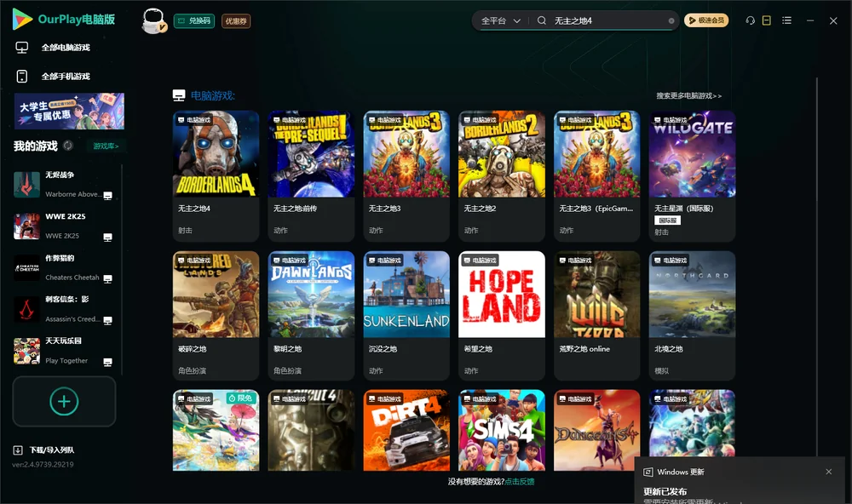Click the 模拟 genre label under 北境之地
The image size is (852, 504).
(x=661, y=370)
